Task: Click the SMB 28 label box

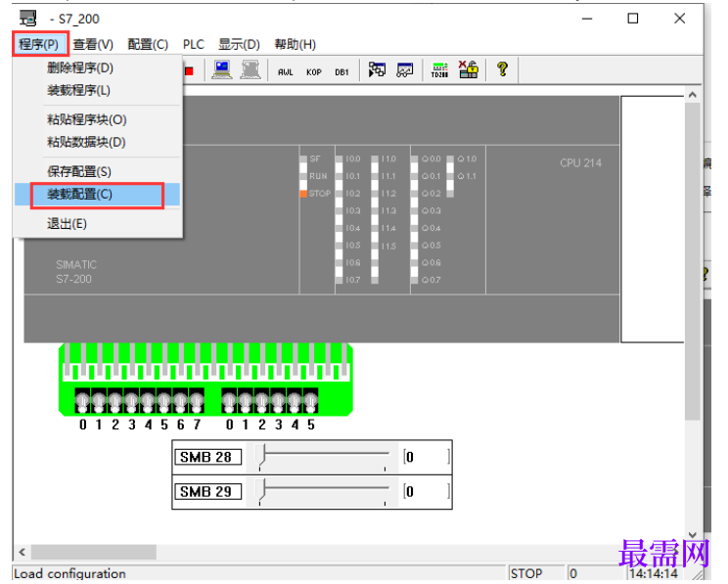Action: click(x=208, y=457)
